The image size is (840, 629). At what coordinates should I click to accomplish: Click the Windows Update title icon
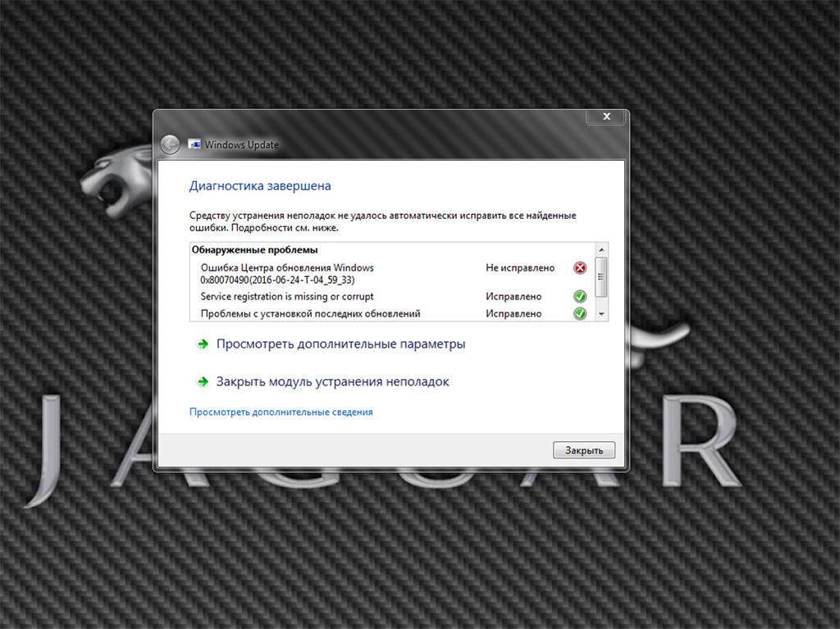click(x=194, y=144)
